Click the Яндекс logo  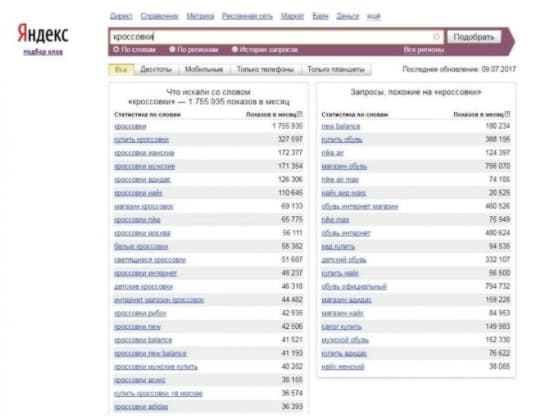pos(43,34)
